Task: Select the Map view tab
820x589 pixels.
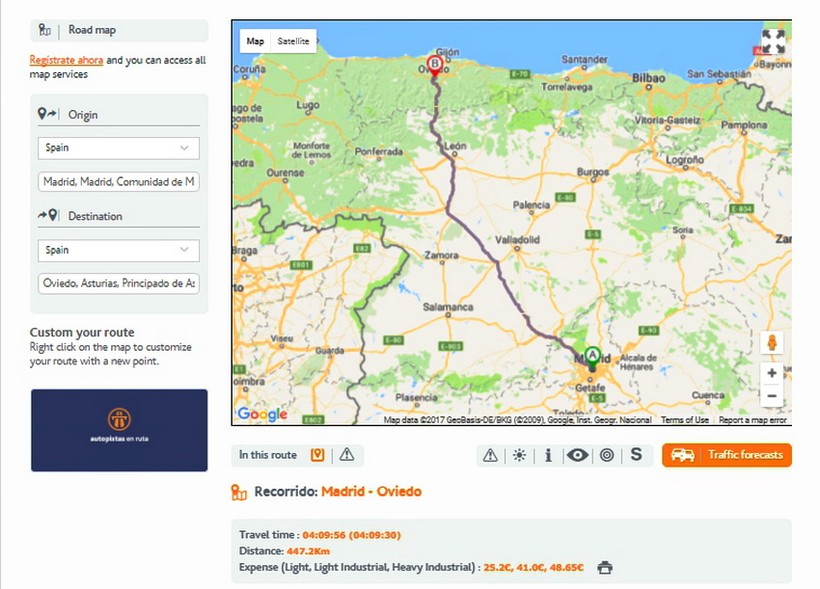Action: 256,41
